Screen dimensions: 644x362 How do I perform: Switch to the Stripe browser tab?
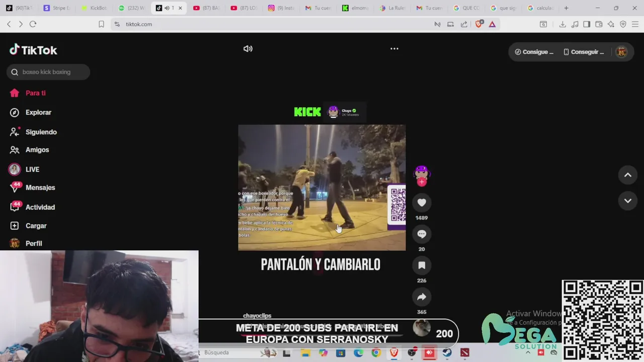[x=57, y=8]
